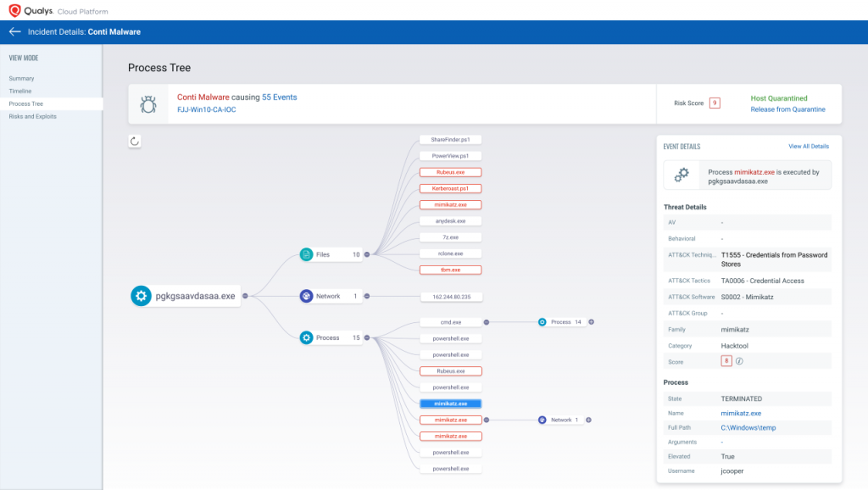868x490 pixels.
Task: Click mimikatz.exe link in event description
Action: [x=754, y=172]
